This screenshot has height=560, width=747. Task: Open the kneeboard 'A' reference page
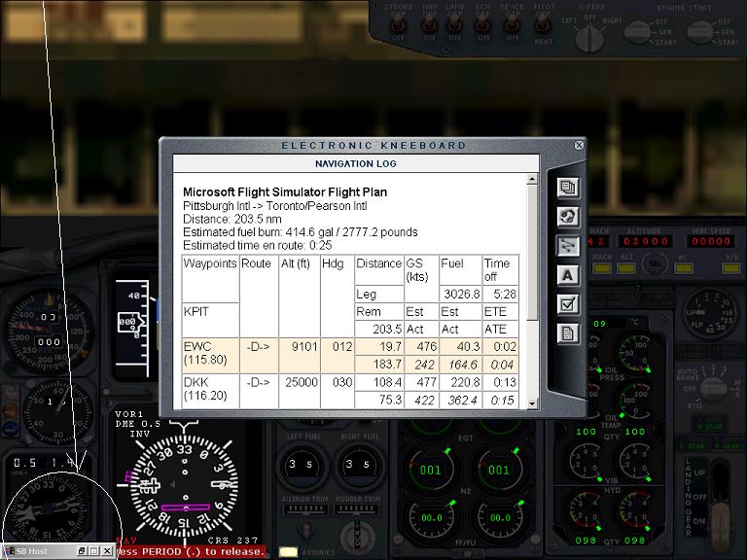click(568, 275)
